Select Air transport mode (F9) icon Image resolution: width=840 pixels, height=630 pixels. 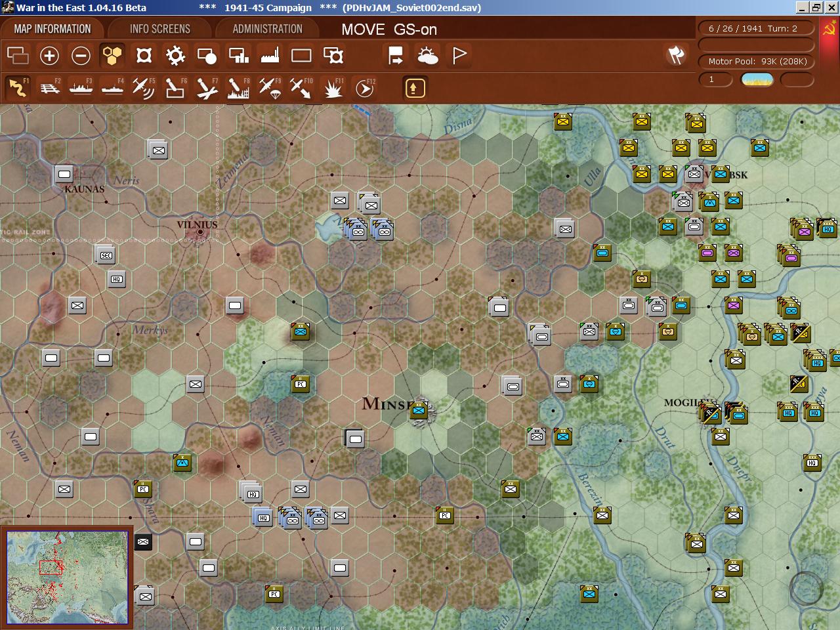[x=270, y=88]
